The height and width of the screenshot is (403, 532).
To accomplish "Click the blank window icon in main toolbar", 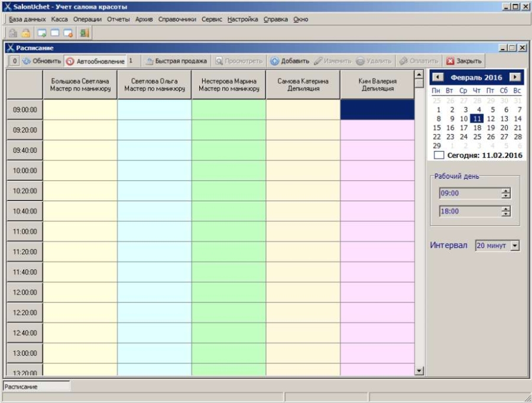I will point(54,33).
